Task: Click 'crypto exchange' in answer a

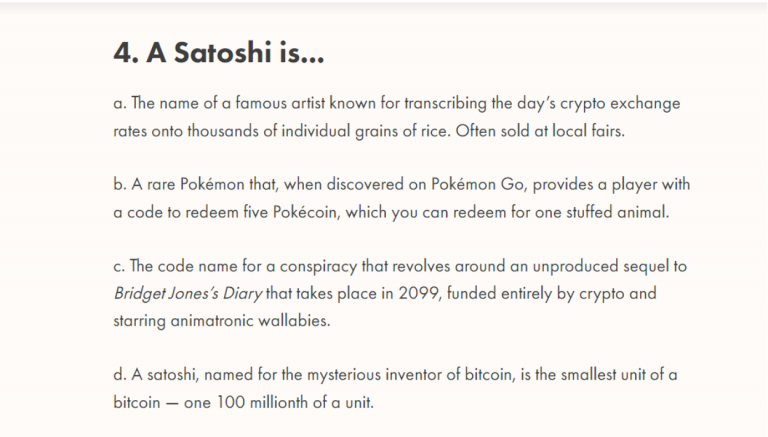Action: pos(620,103)
